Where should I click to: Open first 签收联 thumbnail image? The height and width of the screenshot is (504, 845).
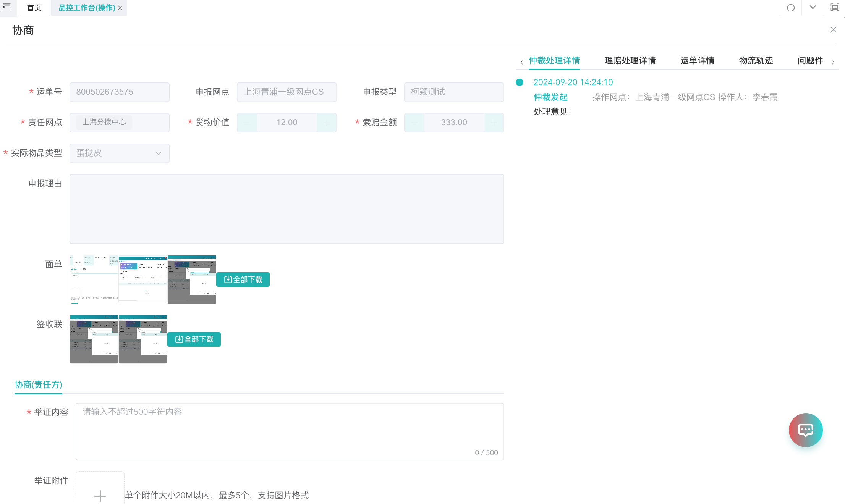pyautogui.click(x=94, y=339)
